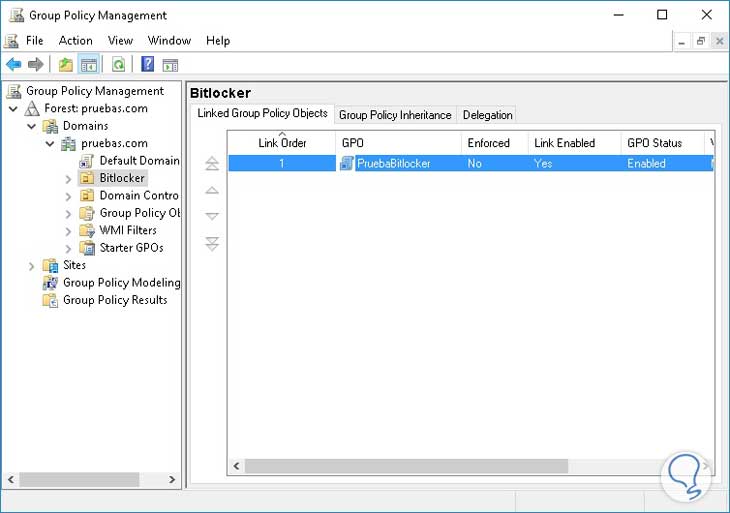This screenshot has height=513, width=730.
Task: Click tree pane scroll right arrow
Action: [x=172, y=479]
